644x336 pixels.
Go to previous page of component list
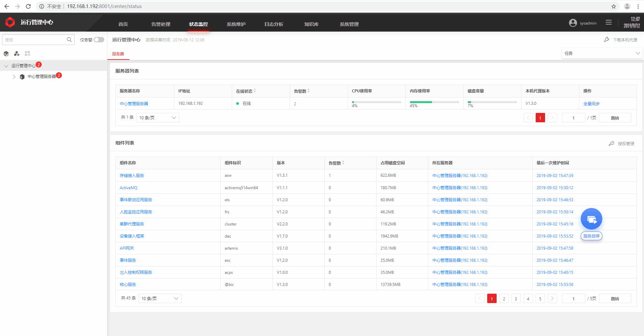coord(479,298)
